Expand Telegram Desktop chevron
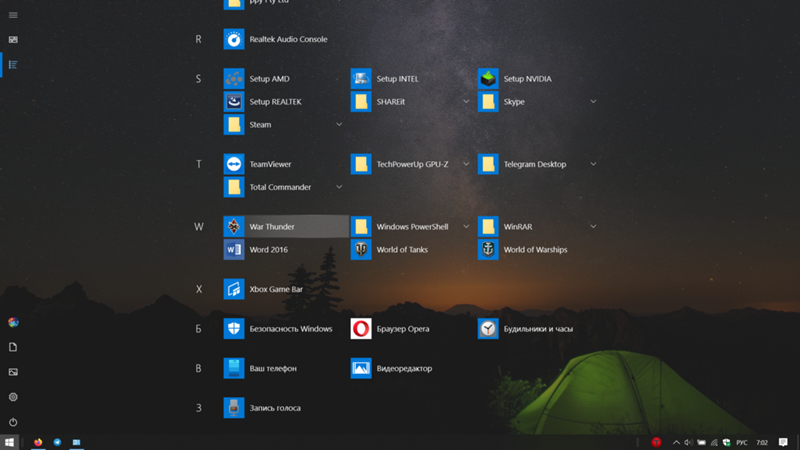Screen dimensions: 800x450 click(x=593, y=164)
